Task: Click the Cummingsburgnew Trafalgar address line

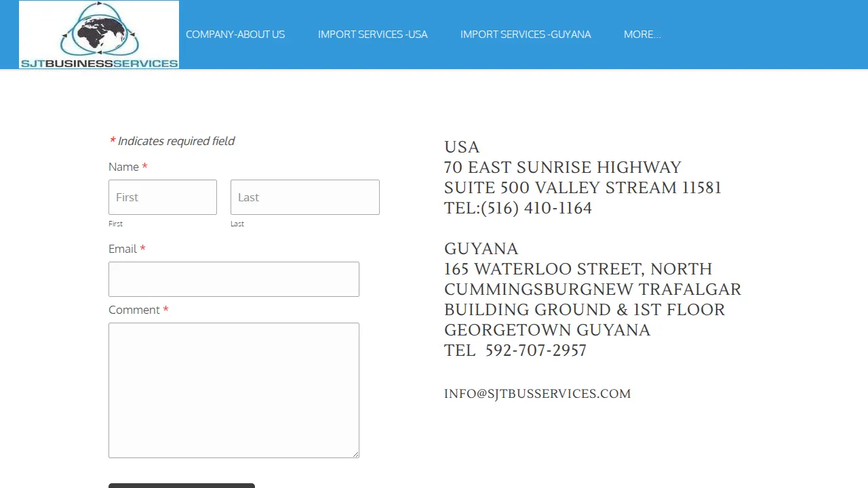Action: click(x=593, y=289)
